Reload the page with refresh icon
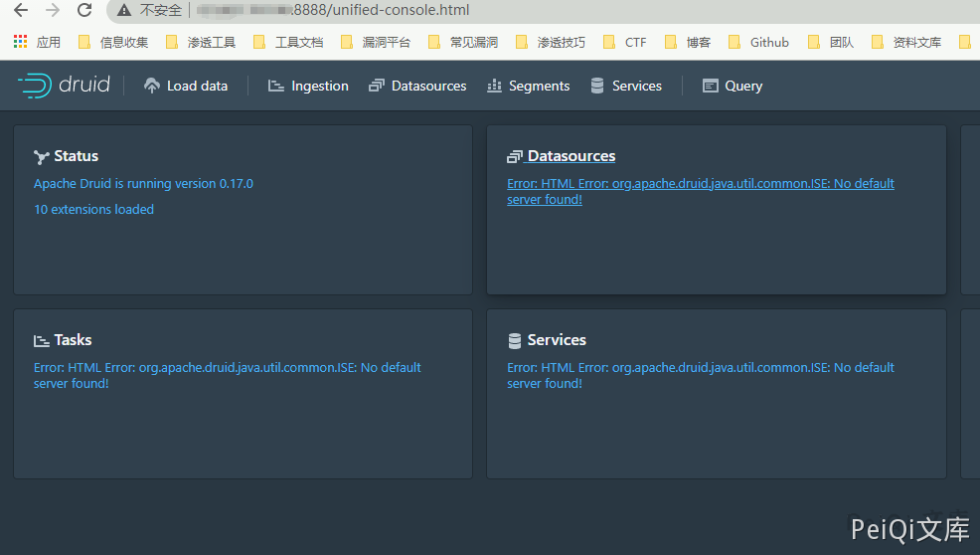 [84, 11]
